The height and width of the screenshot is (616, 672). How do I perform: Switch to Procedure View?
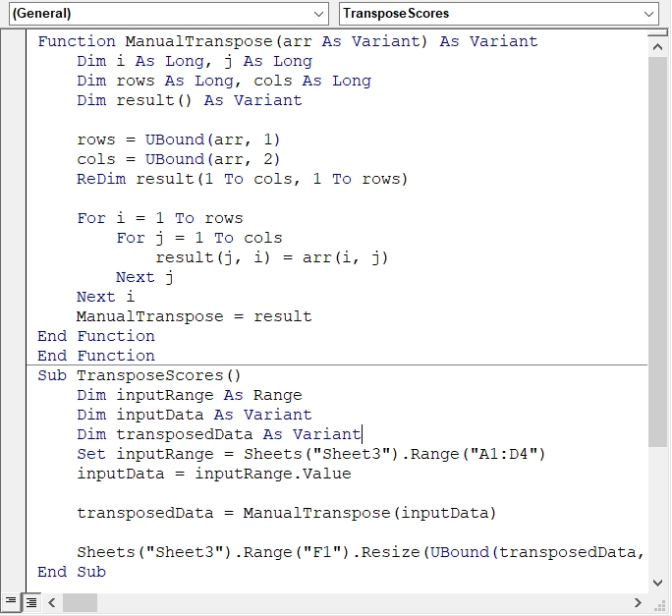[11, 601]
